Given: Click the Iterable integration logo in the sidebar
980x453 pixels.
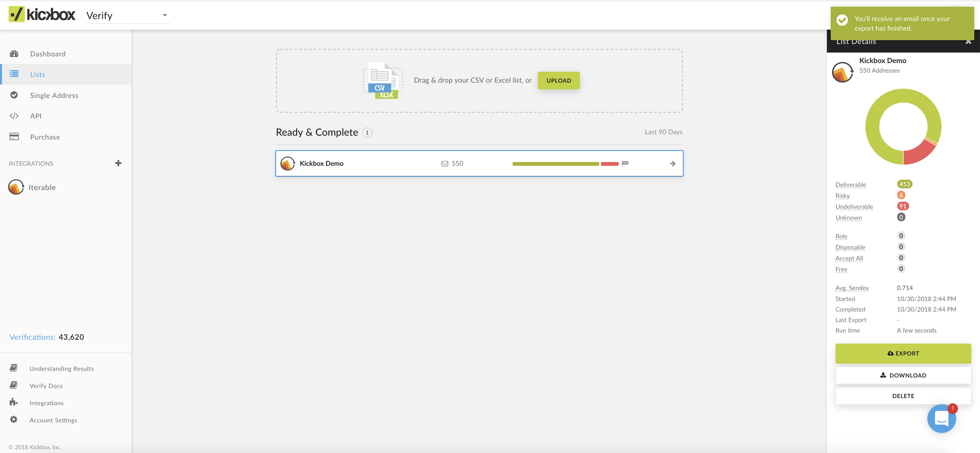Looking at the screenshot, I should (x=16, y=187).
